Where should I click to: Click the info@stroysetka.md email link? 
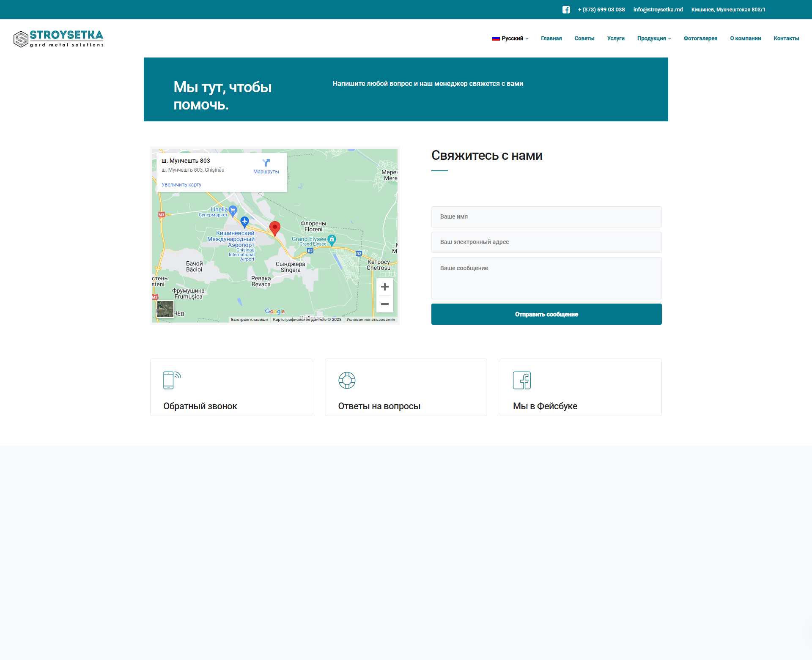point(658,10)
